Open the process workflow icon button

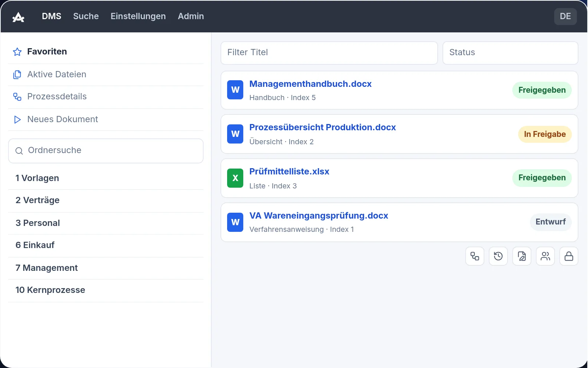[x=475, y=256]
